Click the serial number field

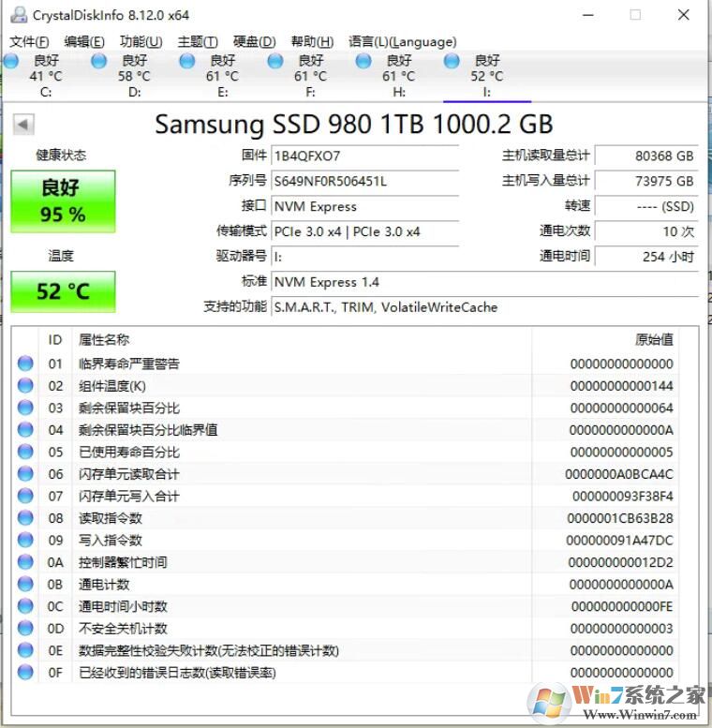click(364, 181)
